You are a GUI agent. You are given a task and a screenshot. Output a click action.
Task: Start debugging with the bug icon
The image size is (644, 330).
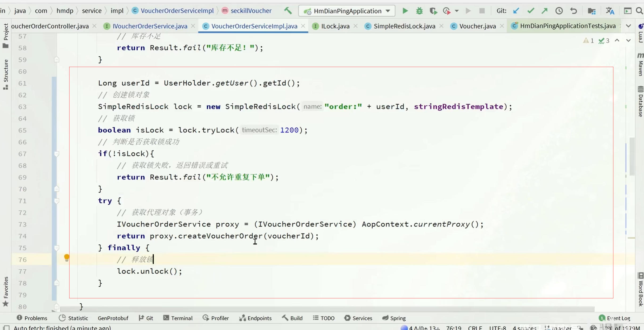point(419,11)
